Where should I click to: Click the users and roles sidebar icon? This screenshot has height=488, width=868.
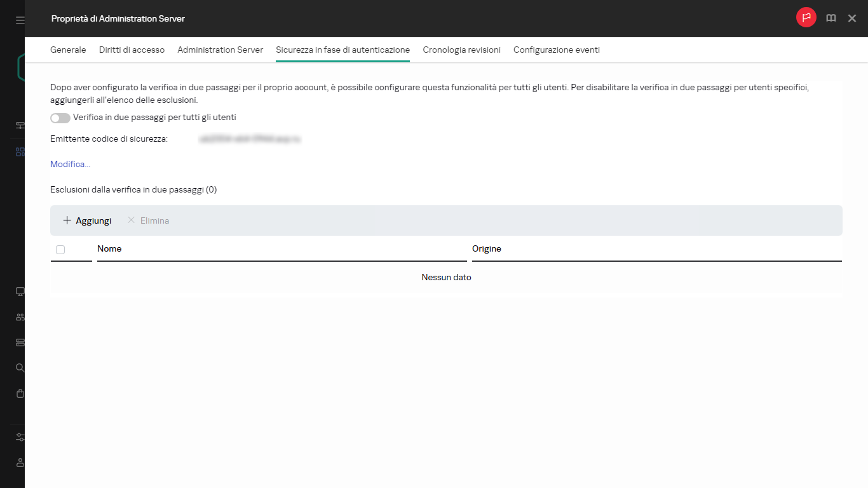pyautogui.click(x=19, y=316)
